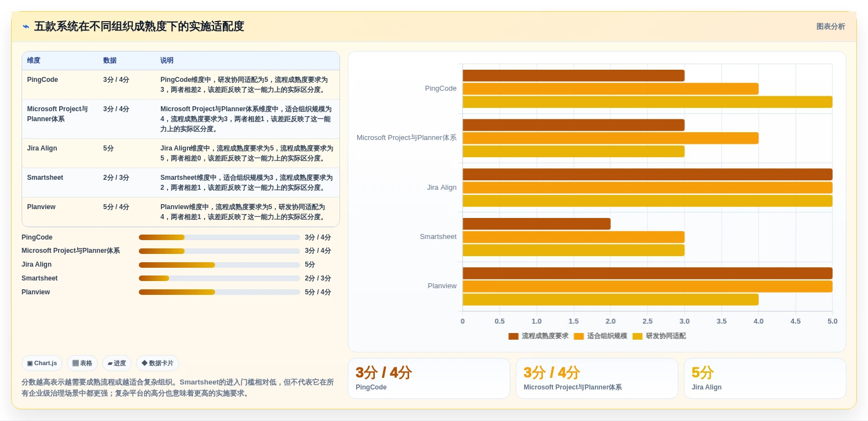The image size is (868, 421).
Task: Click the 维度 column header
Action: click(x=34, y=60)
